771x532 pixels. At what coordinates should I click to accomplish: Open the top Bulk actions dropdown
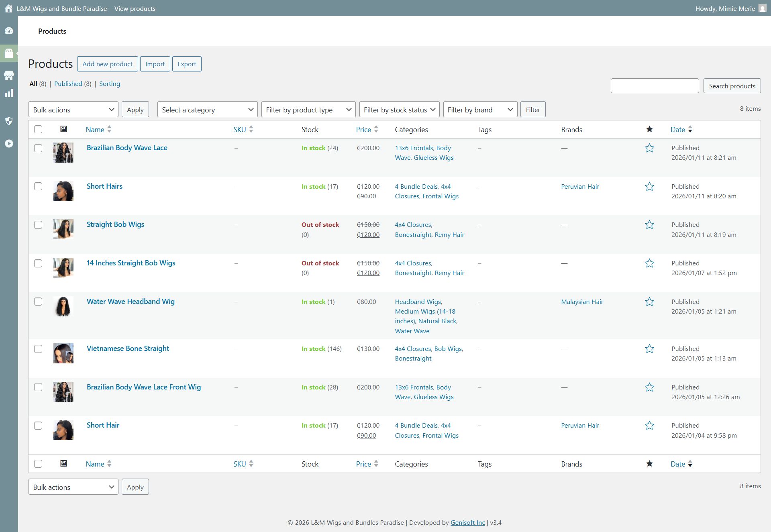[73, 110]
